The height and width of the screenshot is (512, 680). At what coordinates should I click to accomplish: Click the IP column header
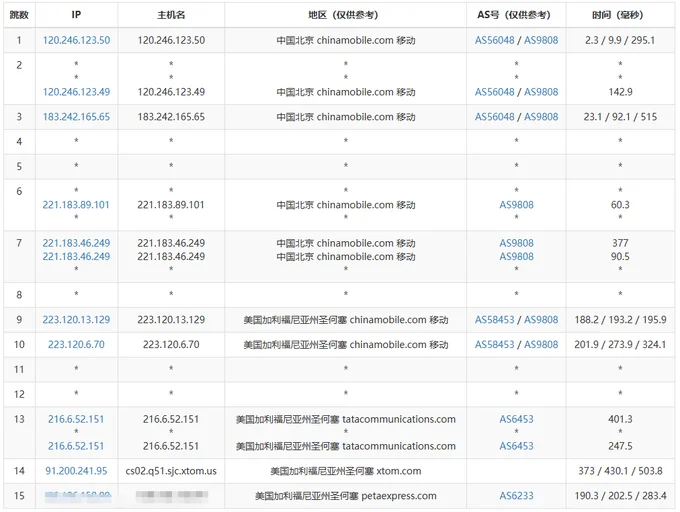pyautogui.click(x=76, y=15)
